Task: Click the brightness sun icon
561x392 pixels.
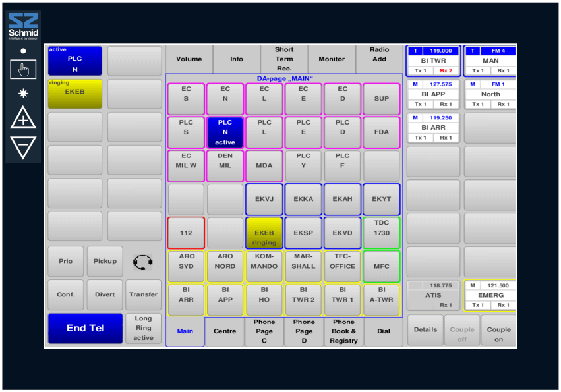Action: (23, 94)
